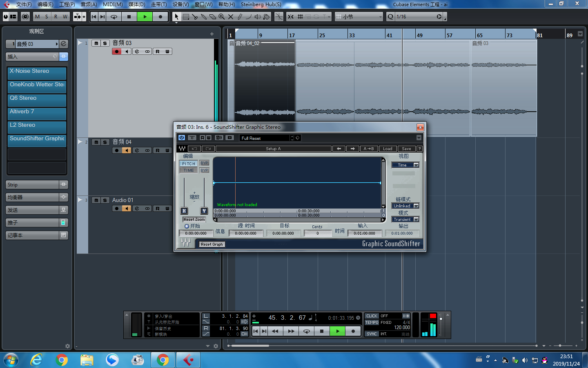The width and height of the screenshot is (588, 368).
Task: Click the top toolbar Stop button
Action: [x=129, y=17]
